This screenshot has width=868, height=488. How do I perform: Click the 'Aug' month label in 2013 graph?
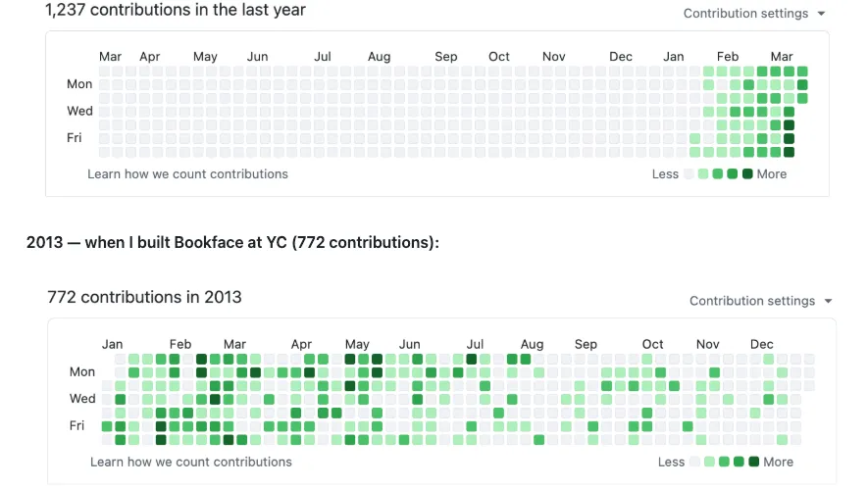point(532,344)
